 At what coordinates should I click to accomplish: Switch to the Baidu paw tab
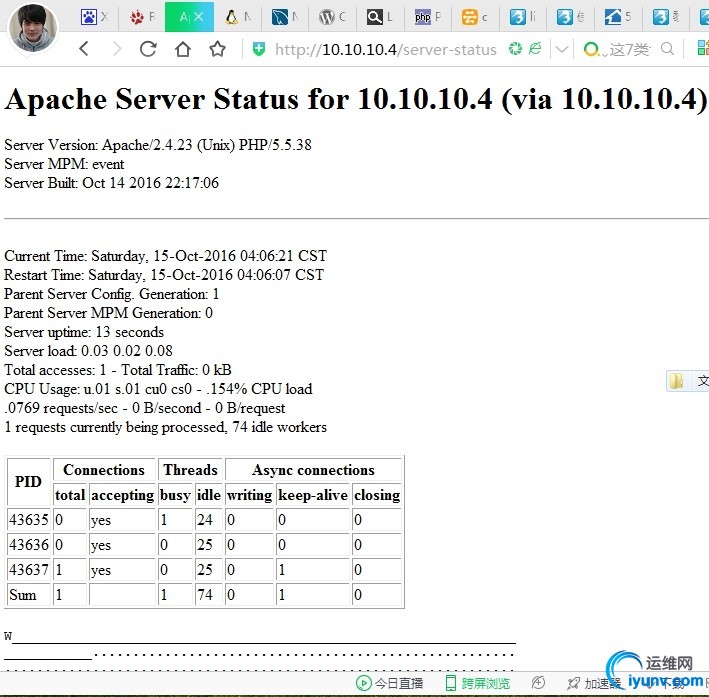pos(95,17)
